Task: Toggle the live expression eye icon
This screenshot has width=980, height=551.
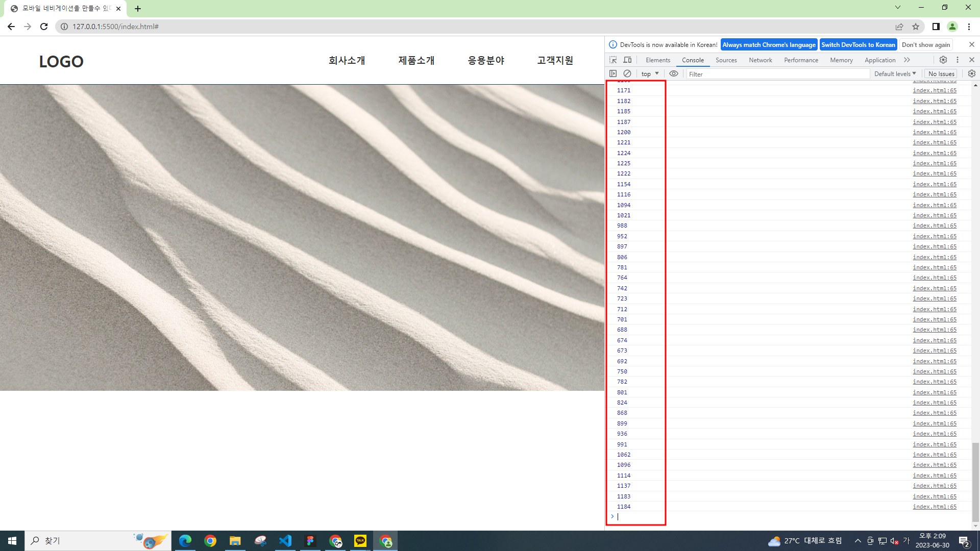Action: (674, 73)
